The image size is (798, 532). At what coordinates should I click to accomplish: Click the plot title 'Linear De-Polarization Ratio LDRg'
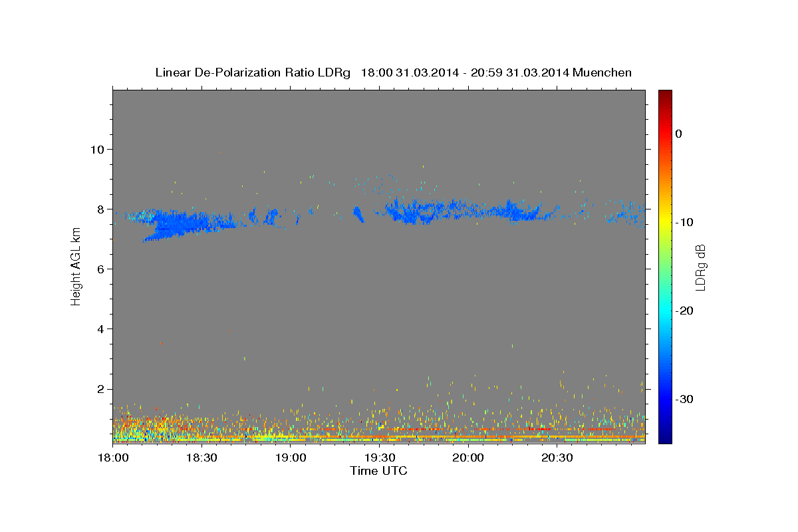pyautogui.click(x=253, y=72)
